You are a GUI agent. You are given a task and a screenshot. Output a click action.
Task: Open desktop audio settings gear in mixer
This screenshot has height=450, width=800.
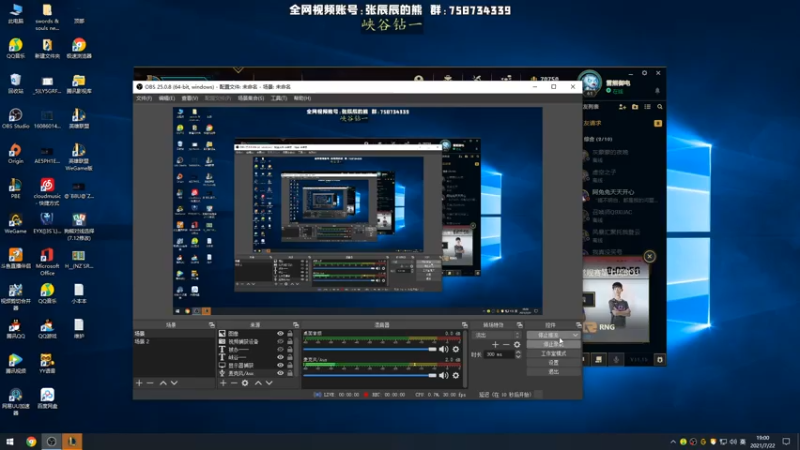(456, 349)
